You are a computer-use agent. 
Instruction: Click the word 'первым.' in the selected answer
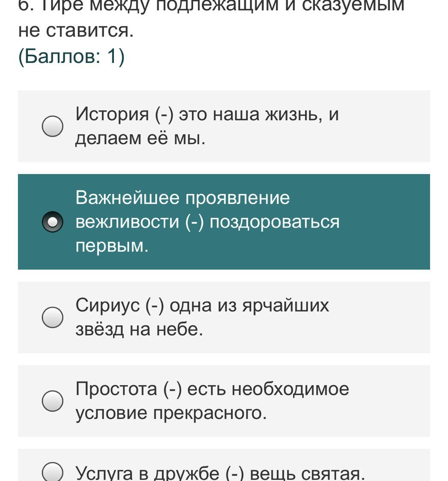112,246
